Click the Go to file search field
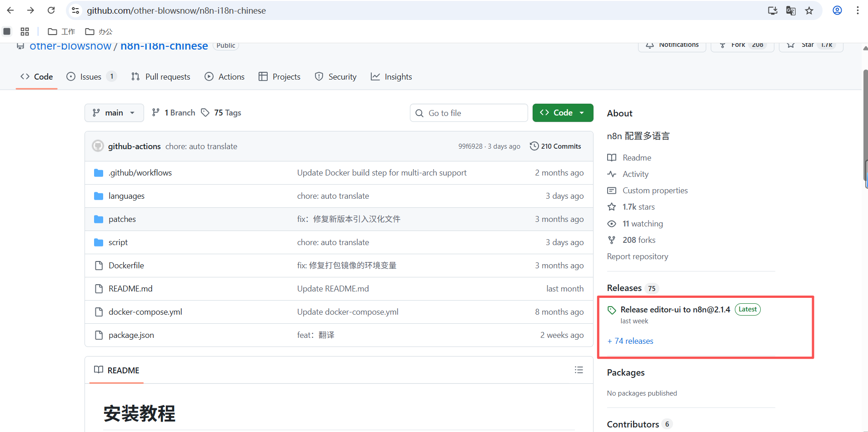 (x=469, y=113)
